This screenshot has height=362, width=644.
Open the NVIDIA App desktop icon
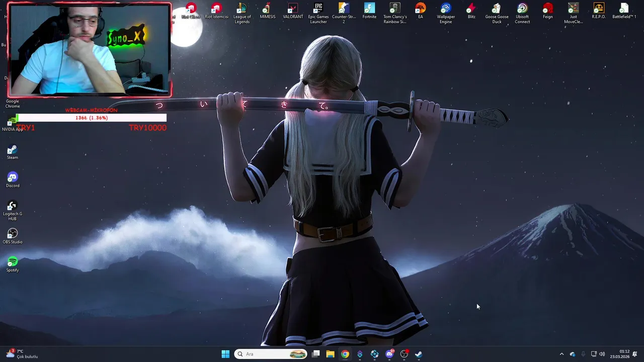13,124
